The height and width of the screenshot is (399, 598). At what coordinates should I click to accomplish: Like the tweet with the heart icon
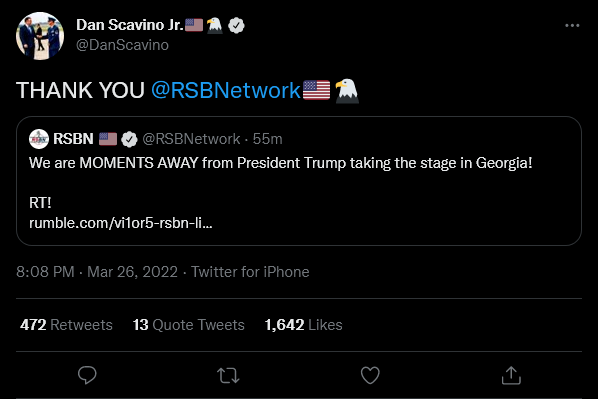370,375
